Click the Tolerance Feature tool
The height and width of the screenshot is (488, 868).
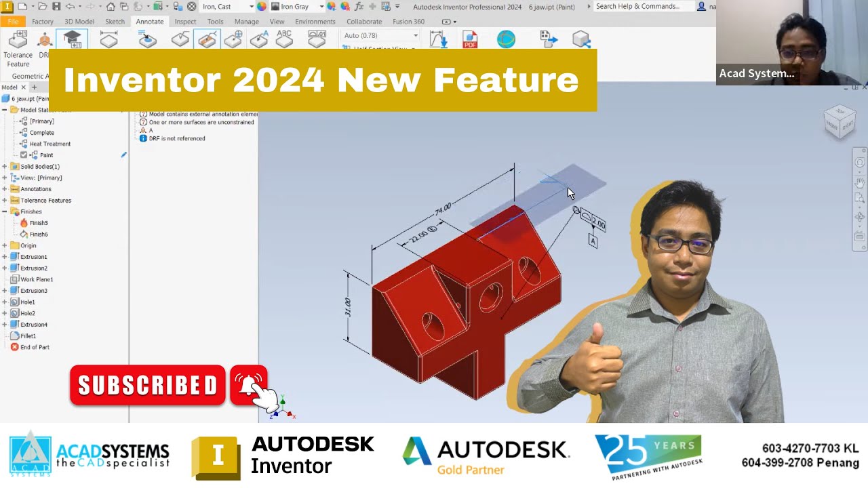18,49
